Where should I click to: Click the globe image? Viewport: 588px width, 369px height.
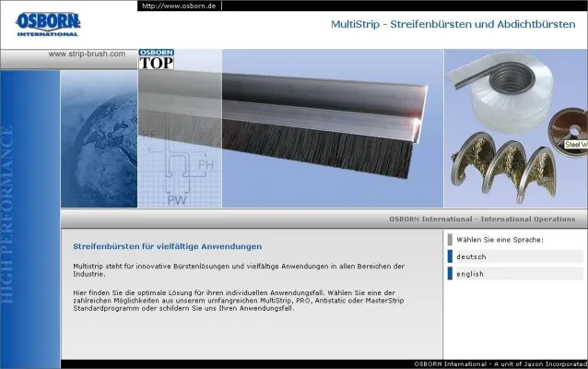tap(99, 139)
